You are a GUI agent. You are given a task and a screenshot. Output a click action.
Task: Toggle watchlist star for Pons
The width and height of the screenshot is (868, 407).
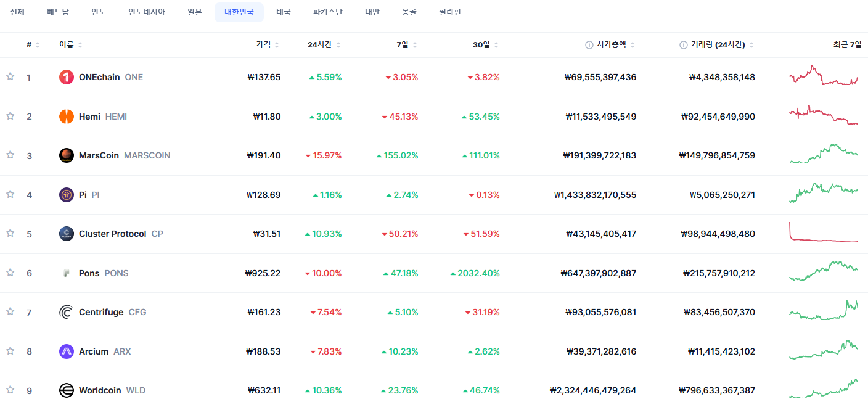[10, 272]
